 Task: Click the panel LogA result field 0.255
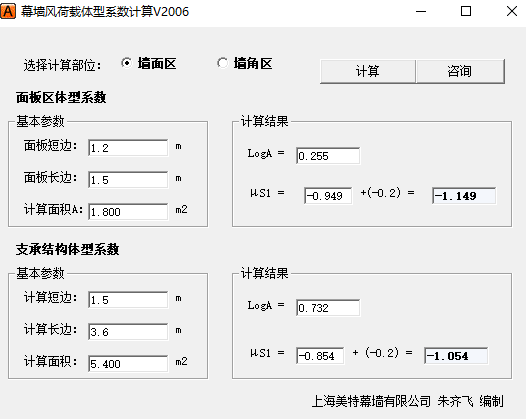tap(328, 156)
